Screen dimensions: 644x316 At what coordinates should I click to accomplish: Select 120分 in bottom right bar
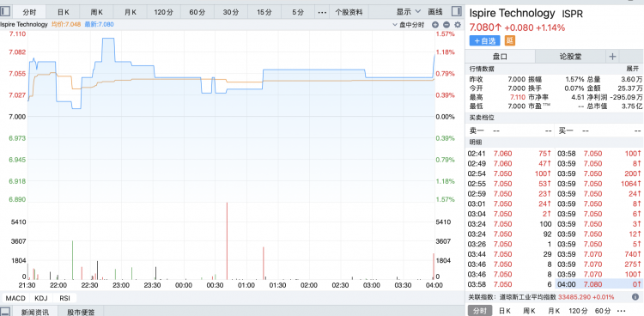pos(578,311)
